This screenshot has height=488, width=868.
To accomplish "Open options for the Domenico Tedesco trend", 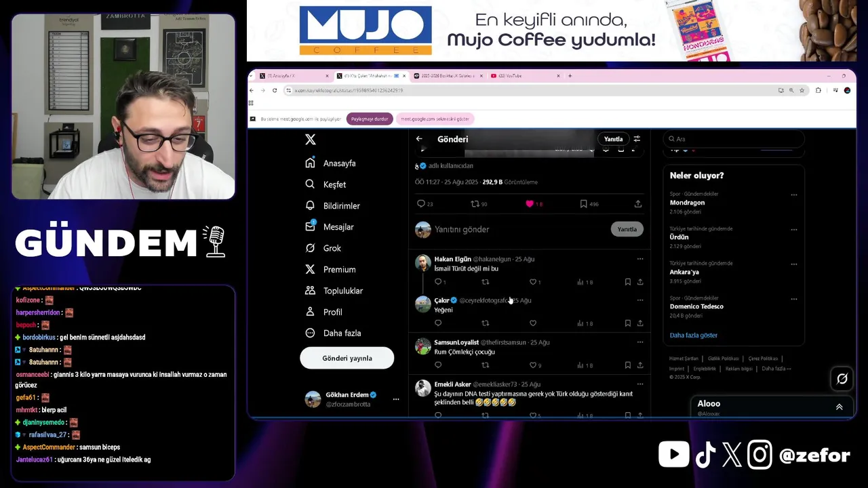I will pos(794,298).
